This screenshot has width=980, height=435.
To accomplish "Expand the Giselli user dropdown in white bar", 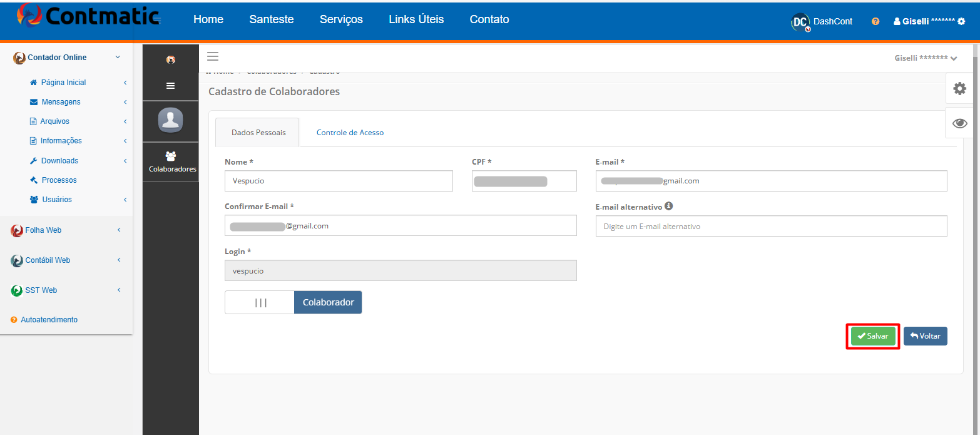I will 926,58.
